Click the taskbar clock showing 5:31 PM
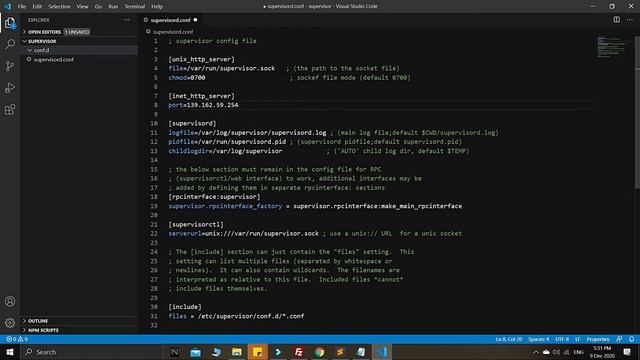This screenshot has width=640, height=360. pos(602,352)
